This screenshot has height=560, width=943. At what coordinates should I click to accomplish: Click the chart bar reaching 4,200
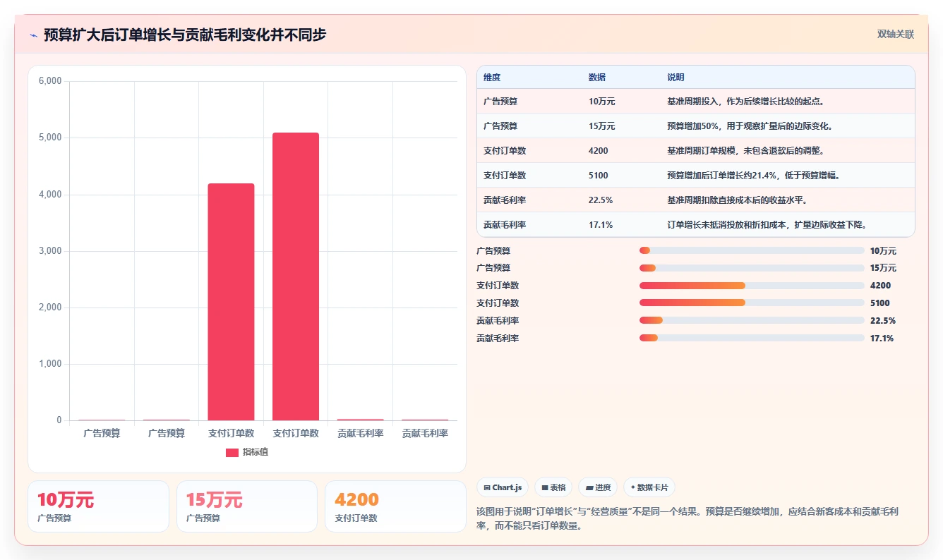tap(231, 302)
